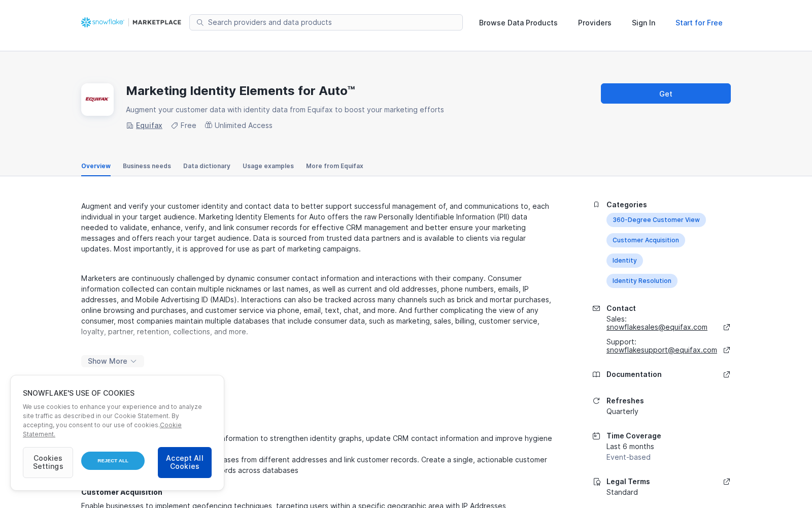Click the Legal Terms heading link

click(628, 482)
